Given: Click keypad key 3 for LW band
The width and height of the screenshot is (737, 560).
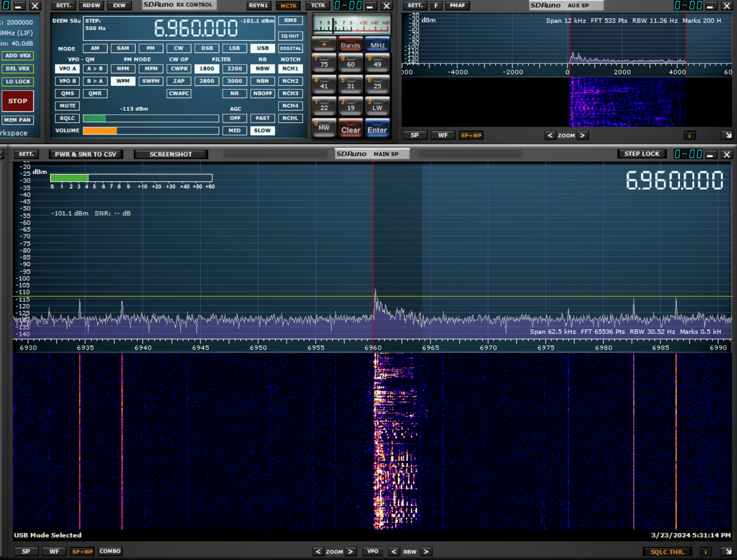Looking at the screenshot, I should pyautogui.click(x=377, y=106).
